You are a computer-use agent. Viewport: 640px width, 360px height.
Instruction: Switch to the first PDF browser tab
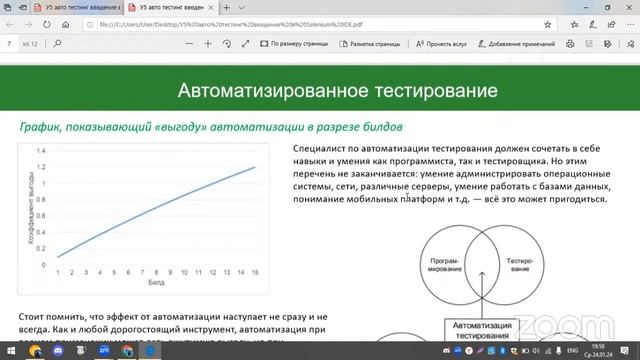coord(77,7)
